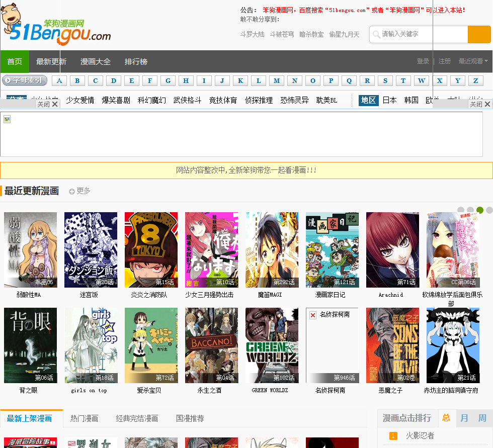
Task: Select the 周 ranking tab
Action: [482, 418]
